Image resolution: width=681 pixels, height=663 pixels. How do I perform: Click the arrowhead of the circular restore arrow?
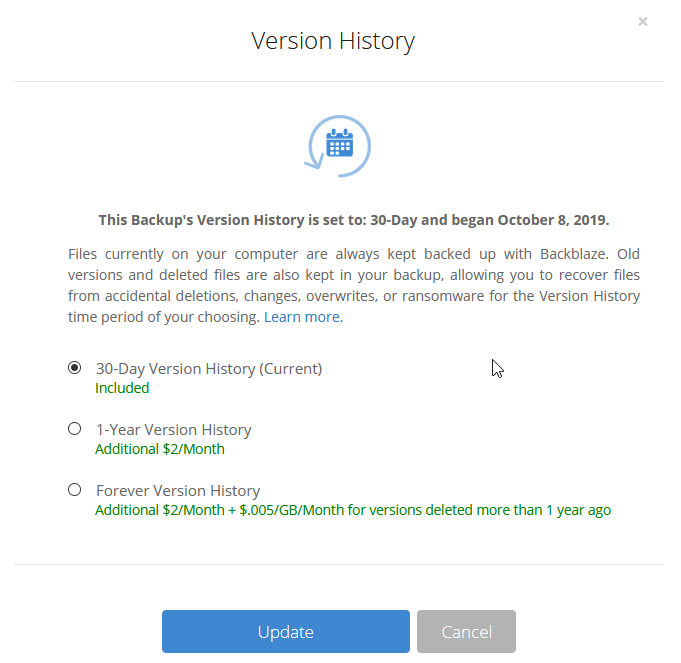(x=314, y=163)
